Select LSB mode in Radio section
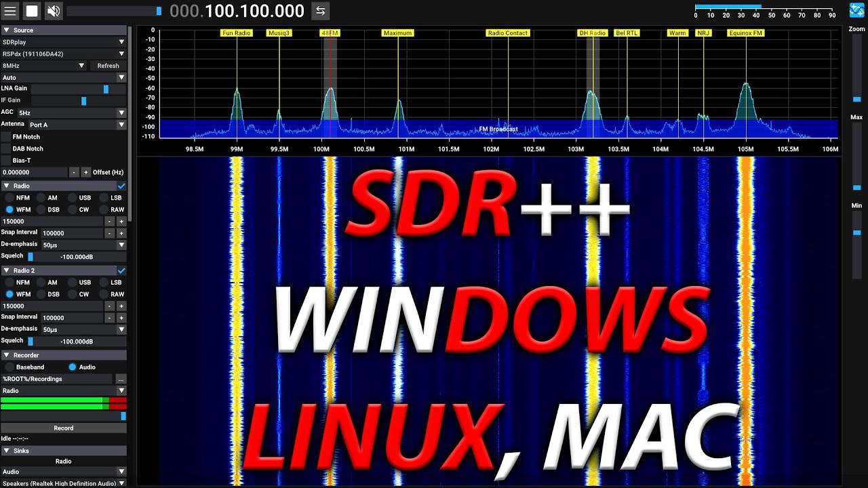 [104, 198]
